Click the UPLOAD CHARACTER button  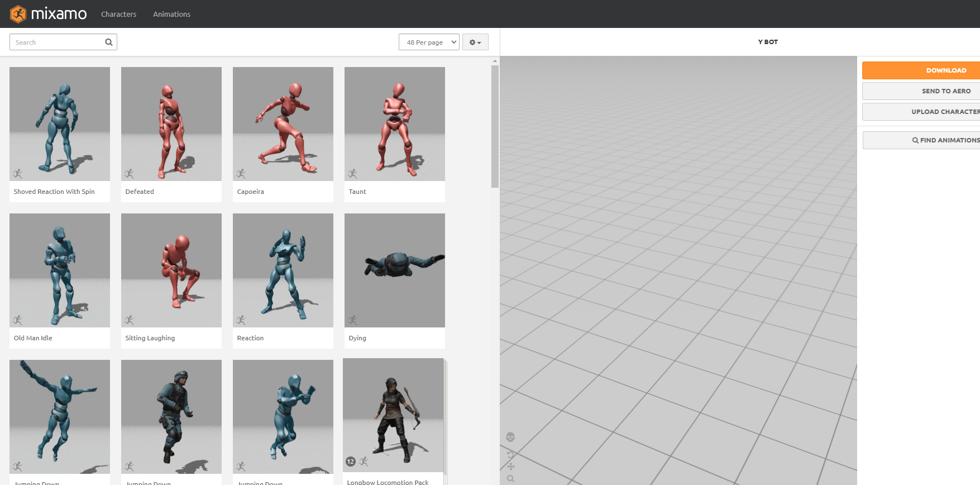tap(921, 112)
